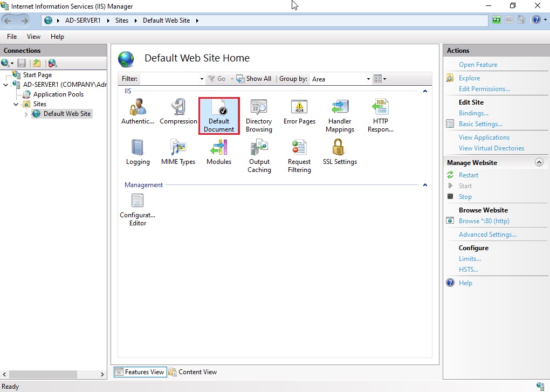Open the Configuration Editor icon
550x392 pixels.
click(137, 209)
